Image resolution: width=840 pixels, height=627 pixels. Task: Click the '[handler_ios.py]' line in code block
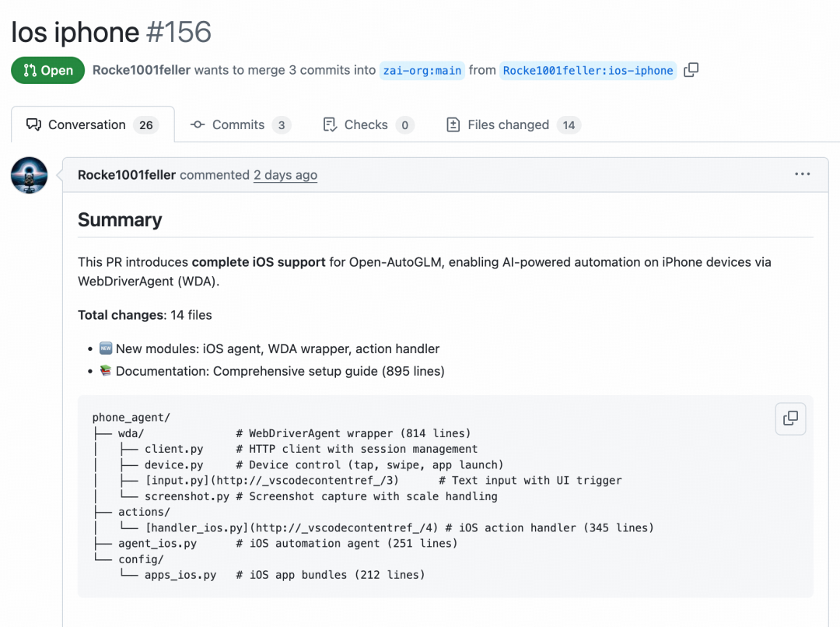pos(373,528)
